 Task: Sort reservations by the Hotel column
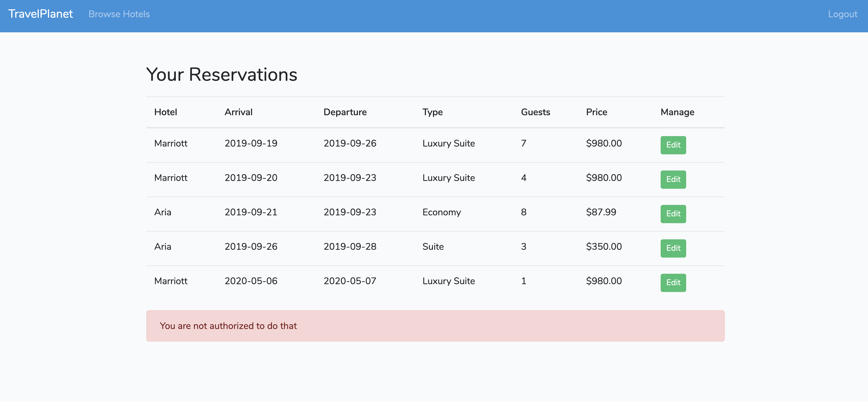point(165,112)
